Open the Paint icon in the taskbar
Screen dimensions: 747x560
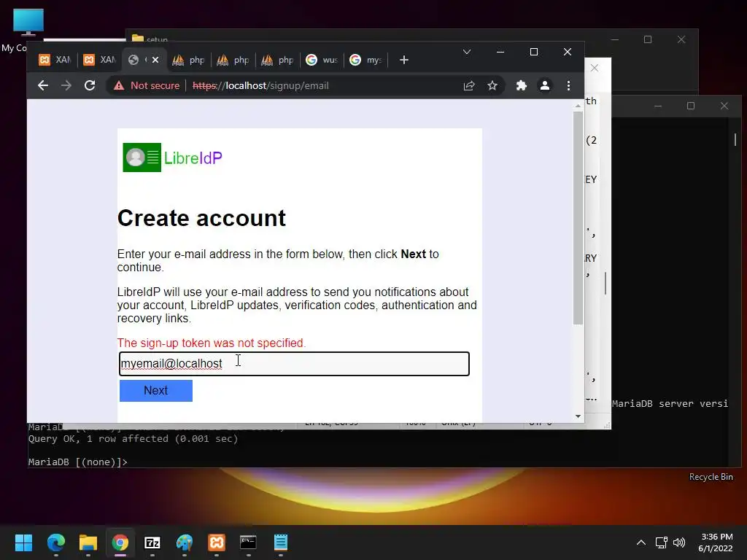[185, 542]
